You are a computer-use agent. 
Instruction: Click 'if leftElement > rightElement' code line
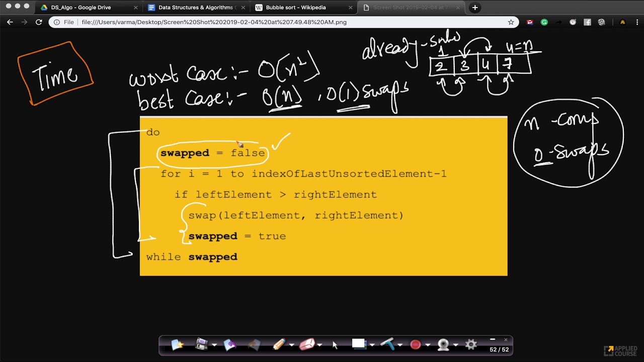pyautogui.click(x=276, y=195)
